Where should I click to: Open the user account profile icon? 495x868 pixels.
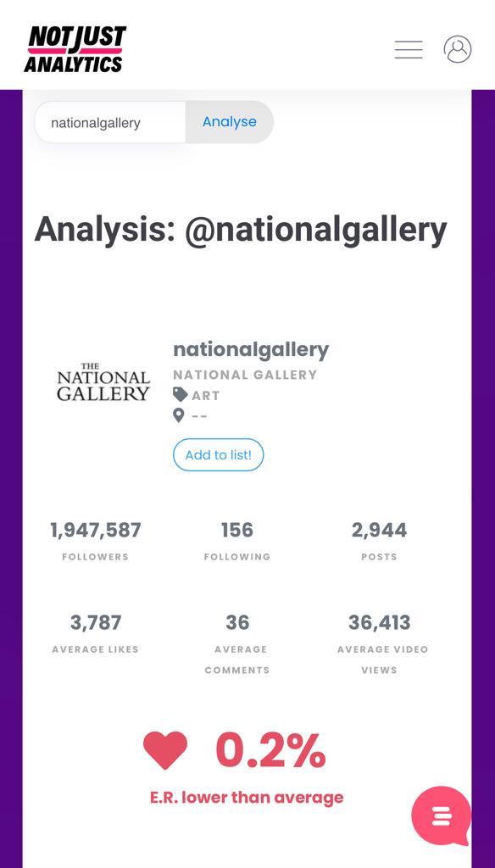[458, 49]
